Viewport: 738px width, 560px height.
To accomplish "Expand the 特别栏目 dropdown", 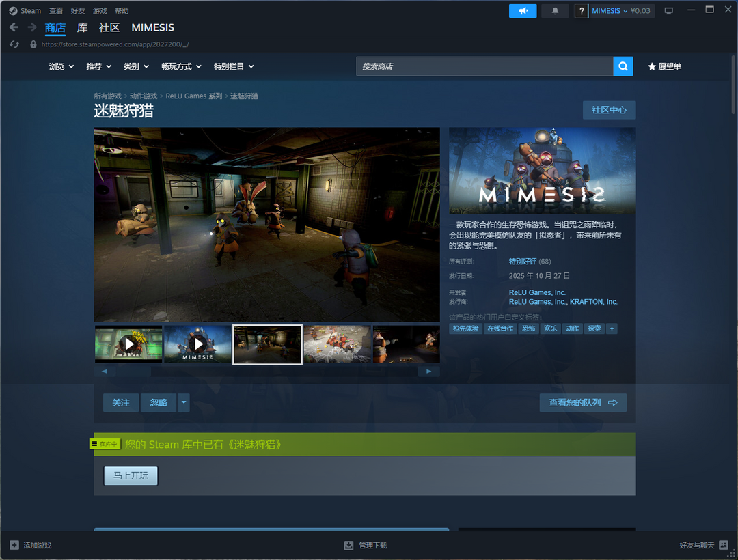I will [234, 66].
